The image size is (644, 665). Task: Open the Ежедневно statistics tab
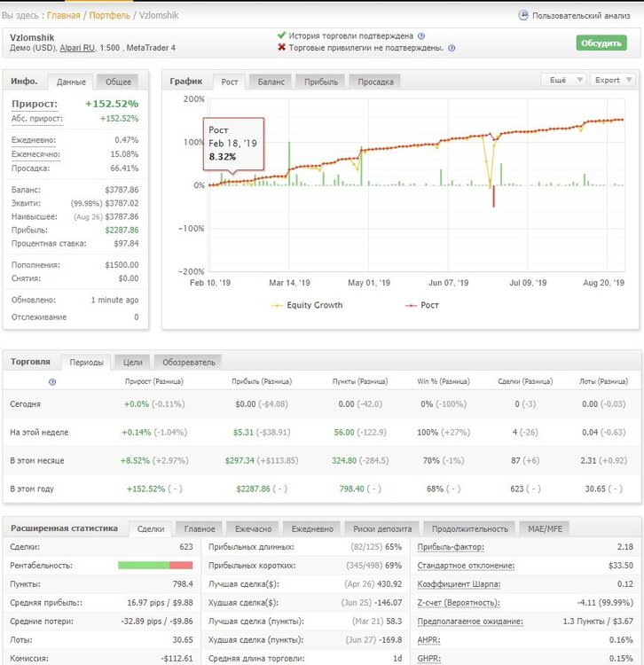point(312,528)
